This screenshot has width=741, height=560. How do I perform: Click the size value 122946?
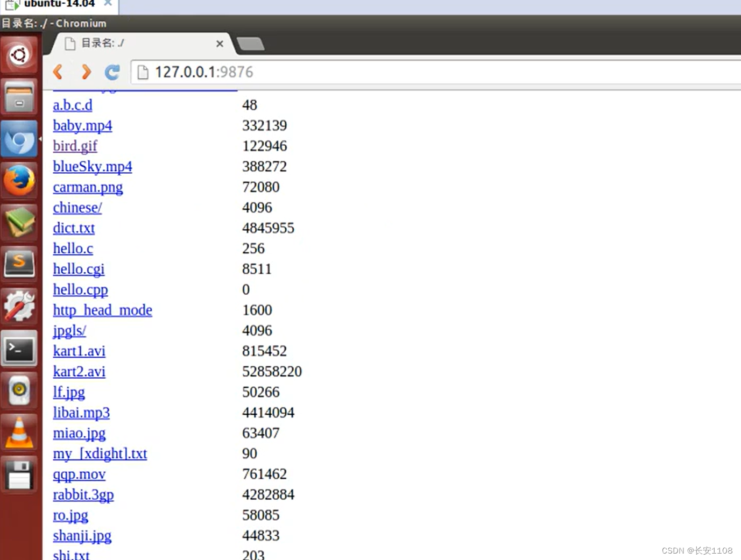point(264,146)
